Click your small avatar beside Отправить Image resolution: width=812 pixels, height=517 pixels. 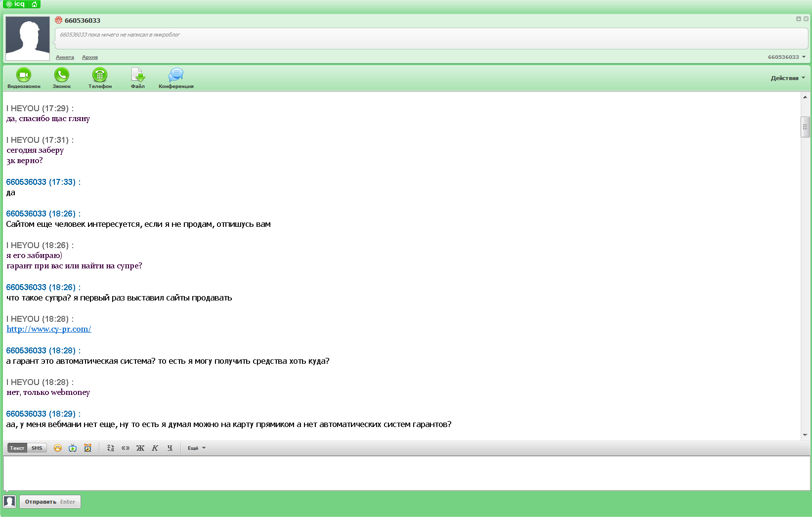pyautogui.click(x=9, y=502)
